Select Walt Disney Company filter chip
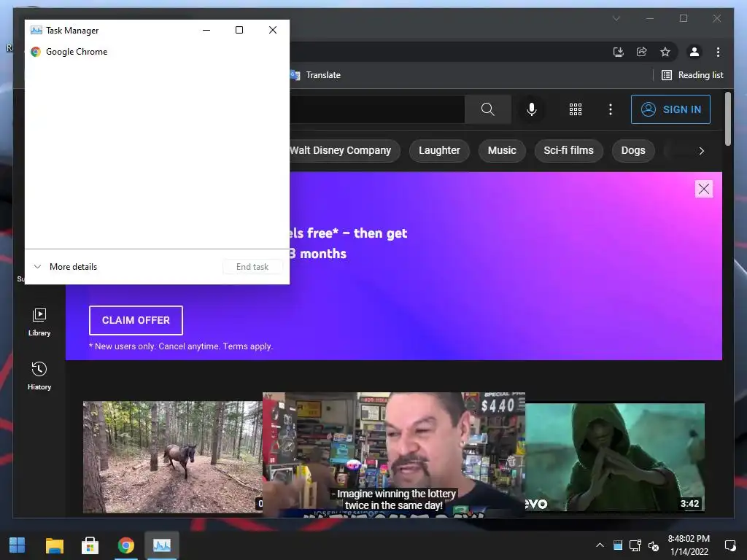This screenshot has height=560, width=747. point(345,150)
